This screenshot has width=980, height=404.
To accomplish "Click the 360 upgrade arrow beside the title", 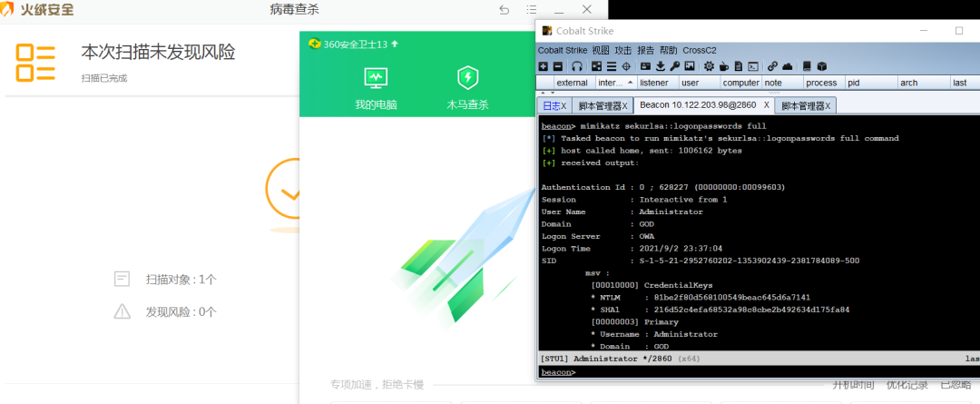I will click(x=395, y=44).
